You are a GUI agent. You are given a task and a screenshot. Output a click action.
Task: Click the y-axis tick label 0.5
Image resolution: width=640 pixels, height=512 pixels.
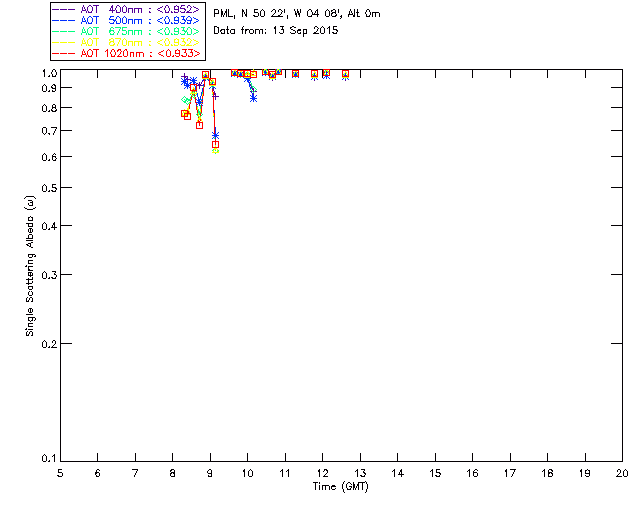[49, 188]
